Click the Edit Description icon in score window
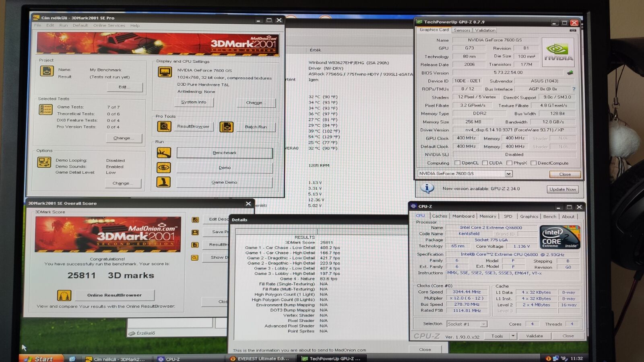The width and height of the screenshot is (644, 362). [195, 220]
